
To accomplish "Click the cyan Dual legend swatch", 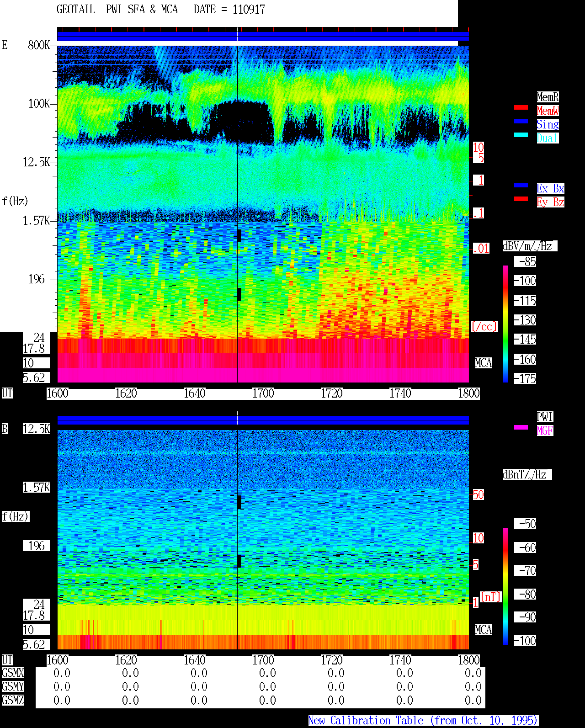I will (x=521, y=135).
